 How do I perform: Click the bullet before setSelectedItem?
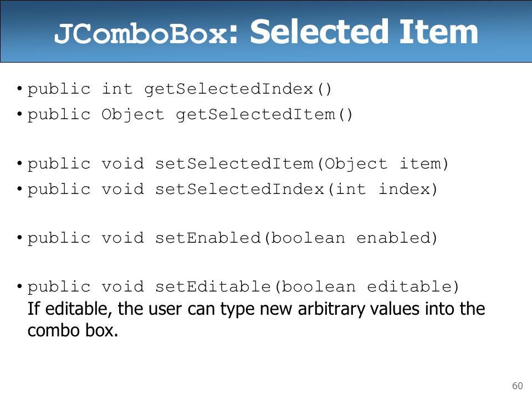pos(20,163)
